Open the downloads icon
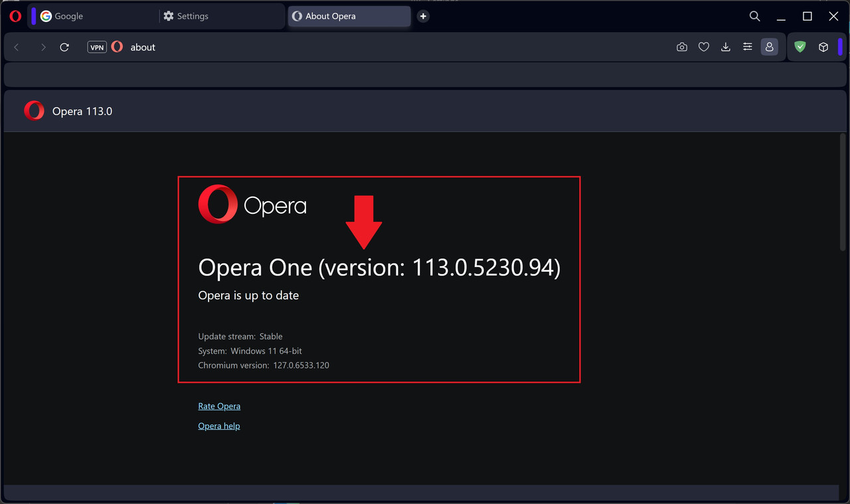This screenshot has height=504, width=850. click(x=726, y=47)
